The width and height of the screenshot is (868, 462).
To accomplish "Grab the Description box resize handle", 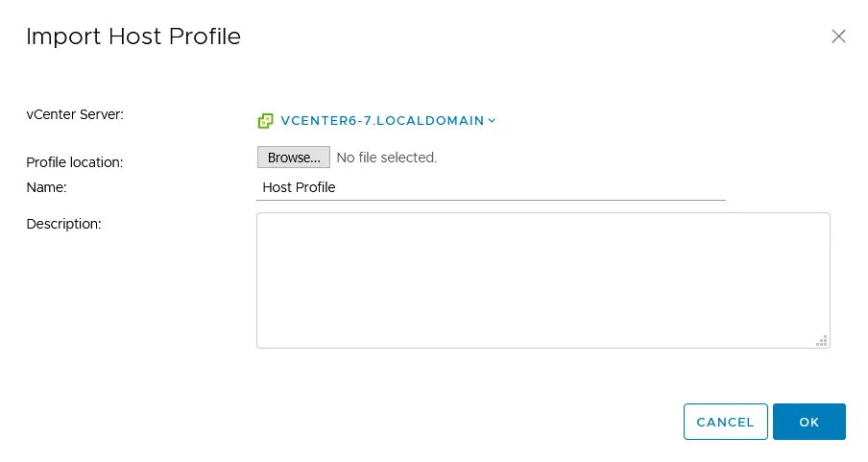I will point(822,340).
